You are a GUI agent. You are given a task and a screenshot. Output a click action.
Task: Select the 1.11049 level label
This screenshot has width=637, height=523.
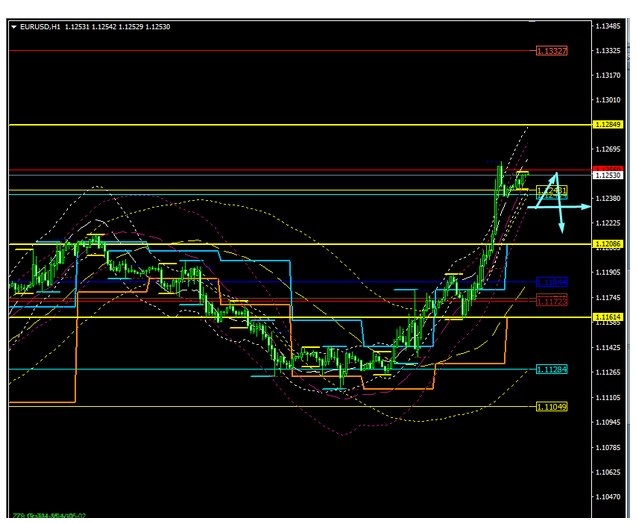tap(551, 407)
